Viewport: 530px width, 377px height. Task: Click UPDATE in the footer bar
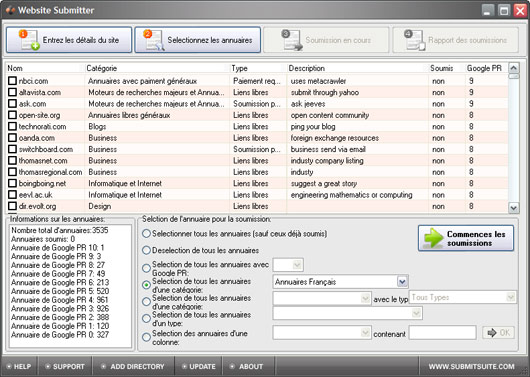pyautogui.click(x=198, y=367)
